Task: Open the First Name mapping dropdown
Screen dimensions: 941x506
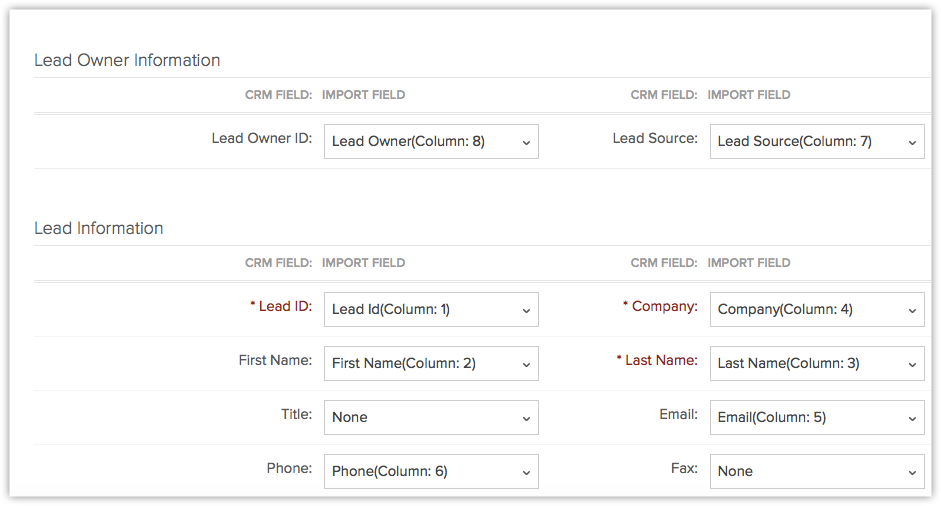Action: coord(431,364)
